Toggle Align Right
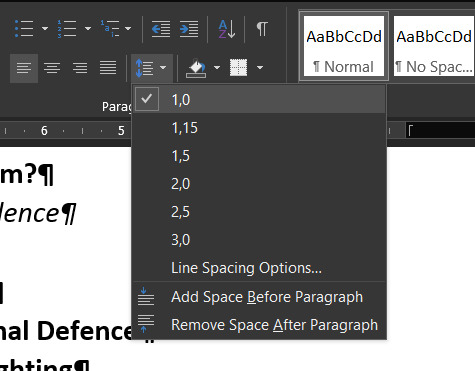The height and width of the screenshot is (371, 475). (x=80, y=68)
